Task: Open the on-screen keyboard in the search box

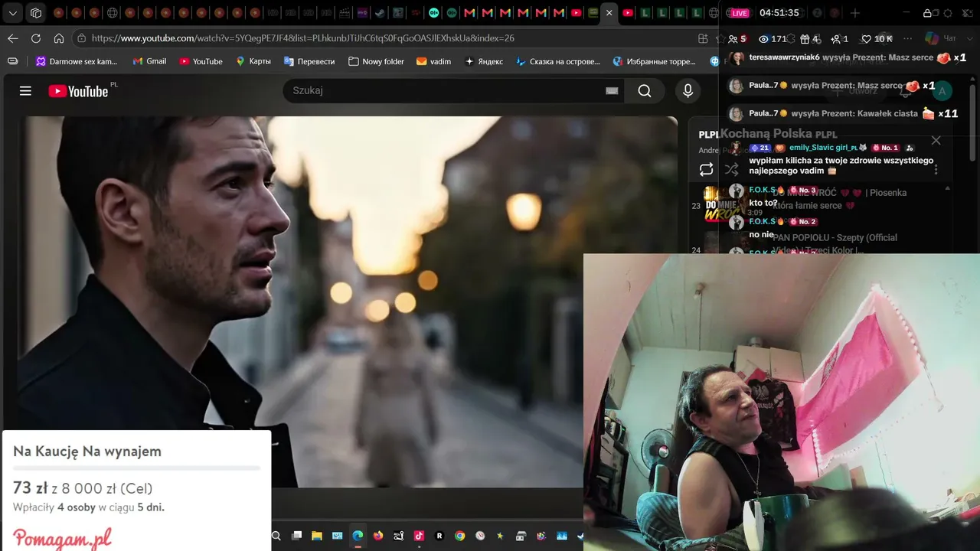Action: [x=612, y=91]
